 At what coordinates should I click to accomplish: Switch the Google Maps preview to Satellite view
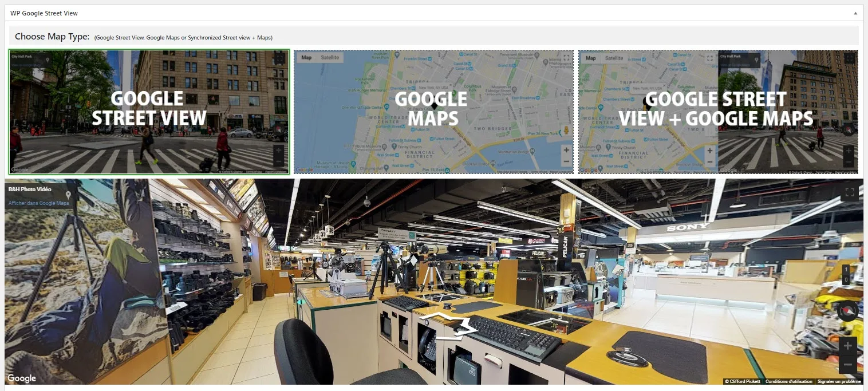[x=330, y=57]
